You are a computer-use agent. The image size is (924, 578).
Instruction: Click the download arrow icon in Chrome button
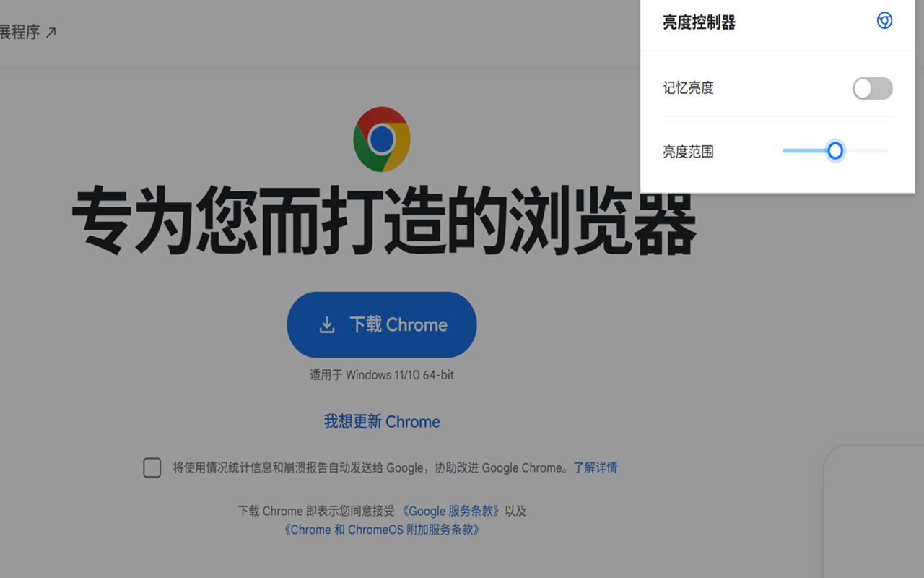327,325
